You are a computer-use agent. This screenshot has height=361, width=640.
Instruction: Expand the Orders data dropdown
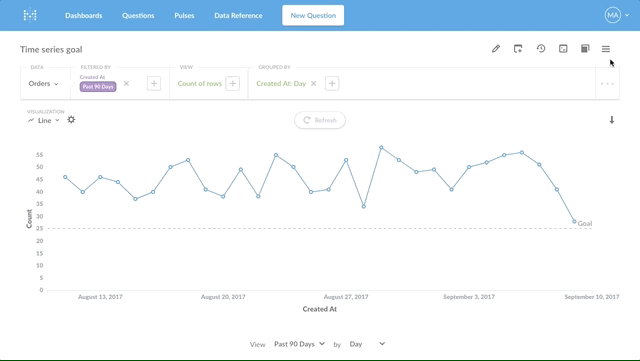pos(43,84)
